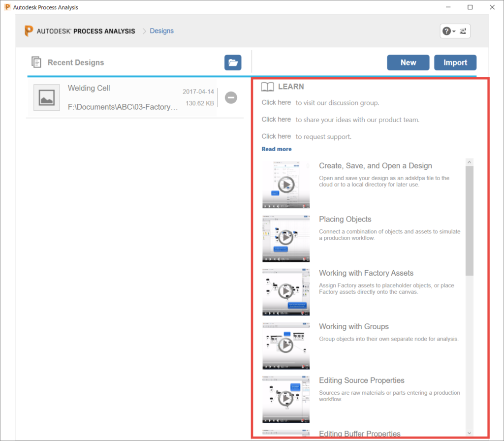Click here to request support
This screenshot has height=441, width=504.
pyautogui.click(x=276, y=136)
